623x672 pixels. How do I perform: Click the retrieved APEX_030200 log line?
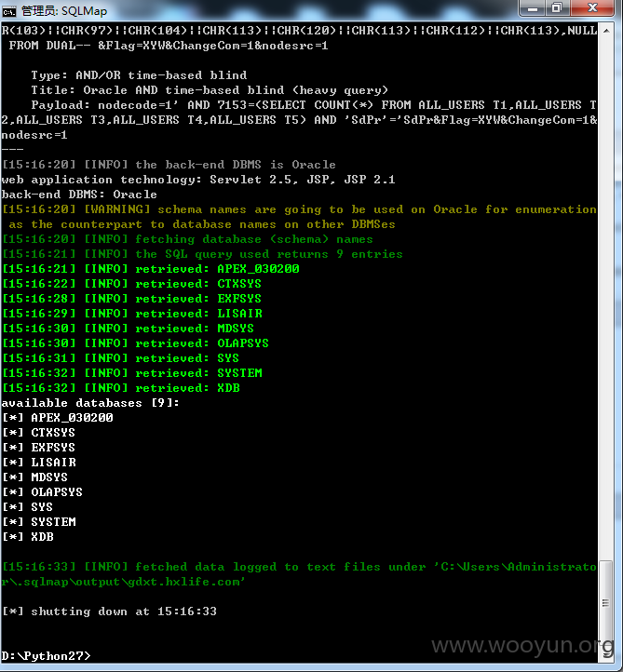coord(151,269)
